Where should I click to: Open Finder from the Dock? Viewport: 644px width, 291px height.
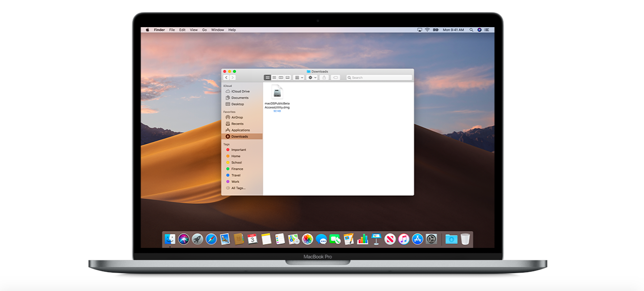tap(170, 239)
